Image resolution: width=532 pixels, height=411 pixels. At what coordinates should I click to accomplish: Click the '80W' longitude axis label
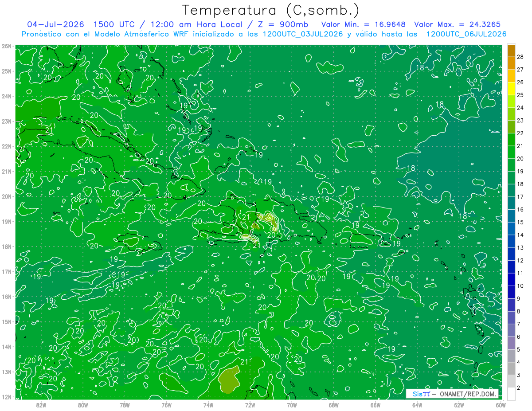(x=83, y=405)
